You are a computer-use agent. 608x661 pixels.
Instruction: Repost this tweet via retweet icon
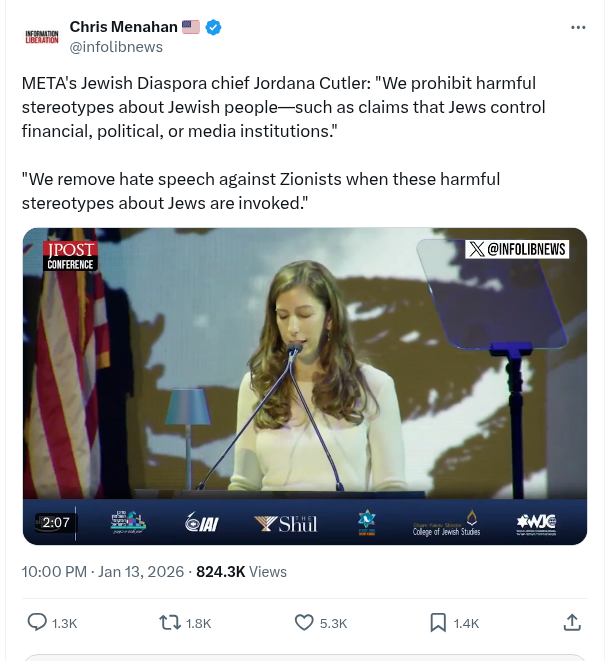pos(170,622)
